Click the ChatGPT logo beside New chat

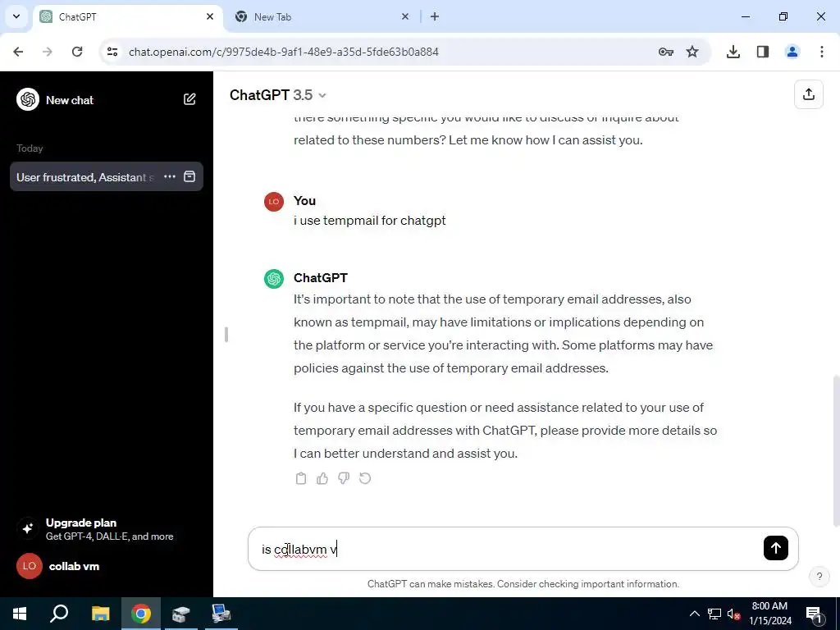tap(28, 99)
